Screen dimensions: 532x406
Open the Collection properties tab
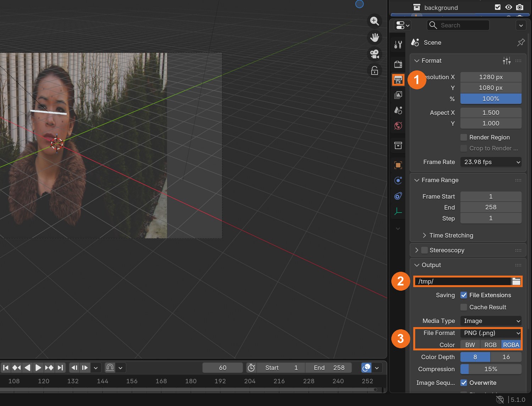pyautogui.click(x=398, y=145)
